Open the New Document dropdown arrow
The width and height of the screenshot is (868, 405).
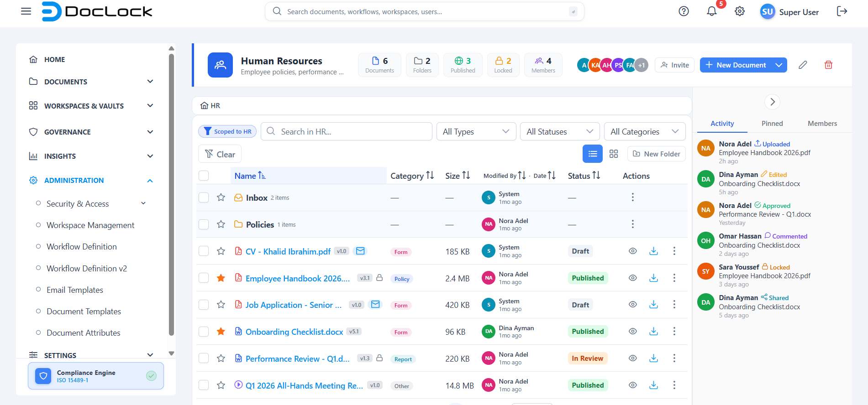coord(779,65)
